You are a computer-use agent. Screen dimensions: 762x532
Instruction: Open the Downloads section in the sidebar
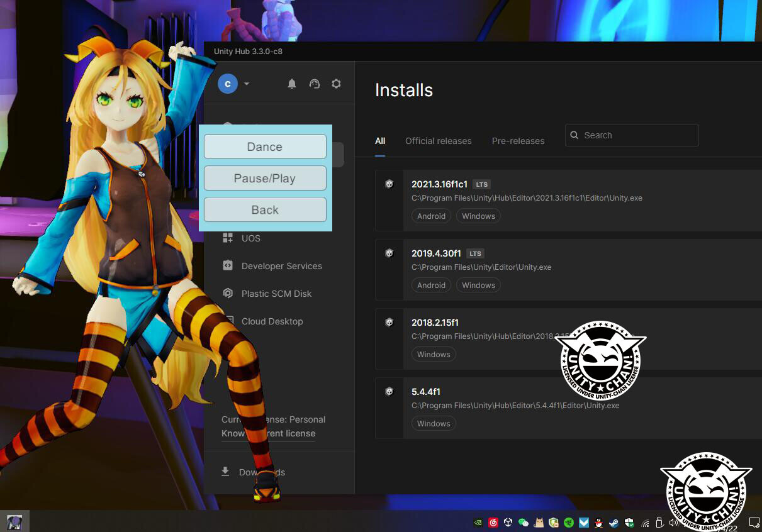[x=261, y=472]
